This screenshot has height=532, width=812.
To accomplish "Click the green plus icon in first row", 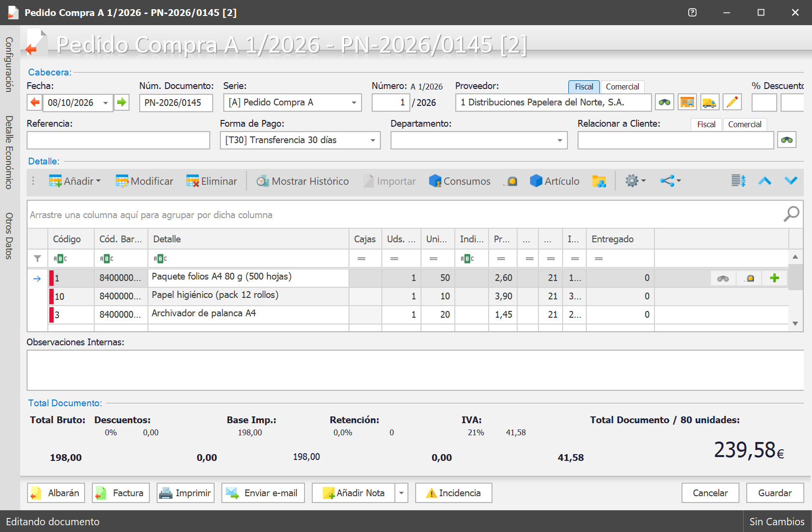I will coord(774,278).
